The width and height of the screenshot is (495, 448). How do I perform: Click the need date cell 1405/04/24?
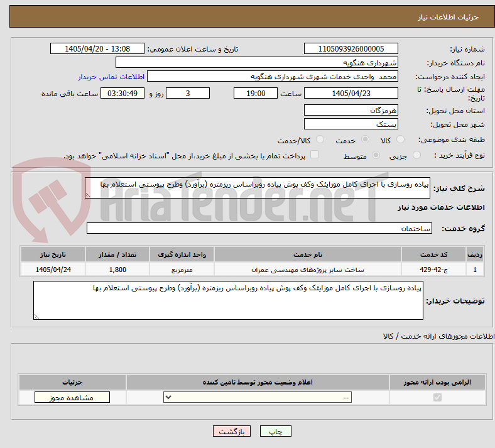point(53,270)
